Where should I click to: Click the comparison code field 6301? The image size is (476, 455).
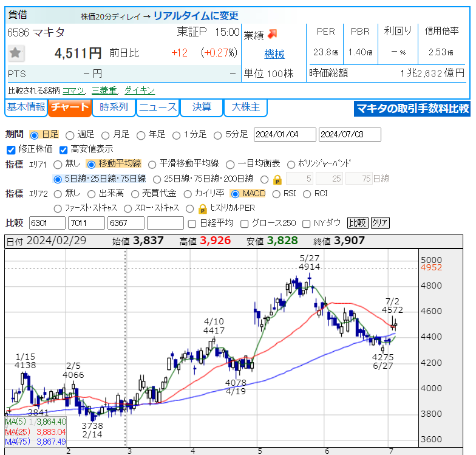[x=47, y=224]
